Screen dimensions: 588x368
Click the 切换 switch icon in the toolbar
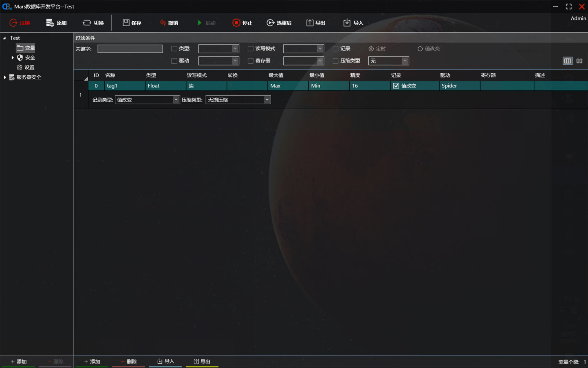click(87, 23)
